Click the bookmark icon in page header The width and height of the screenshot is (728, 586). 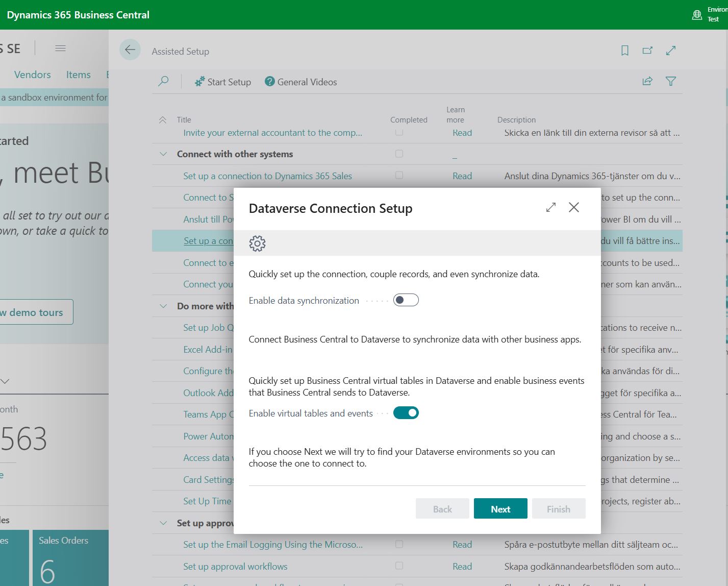click(x=624, y=51)
